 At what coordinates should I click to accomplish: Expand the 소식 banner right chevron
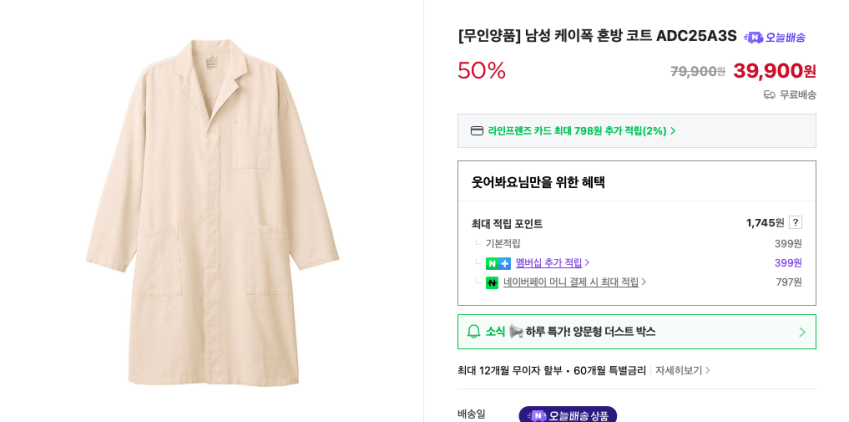coord(801,332)
